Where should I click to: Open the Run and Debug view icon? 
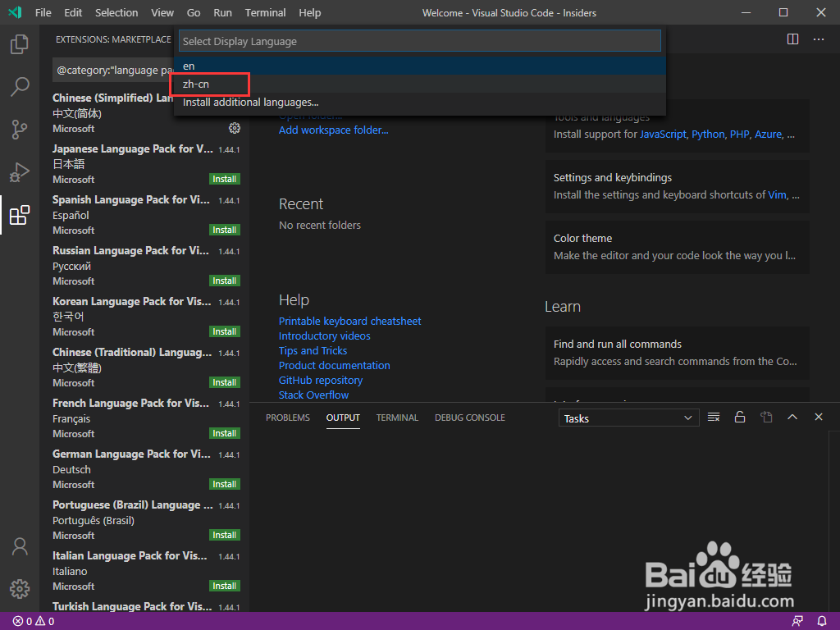(20, 172)
